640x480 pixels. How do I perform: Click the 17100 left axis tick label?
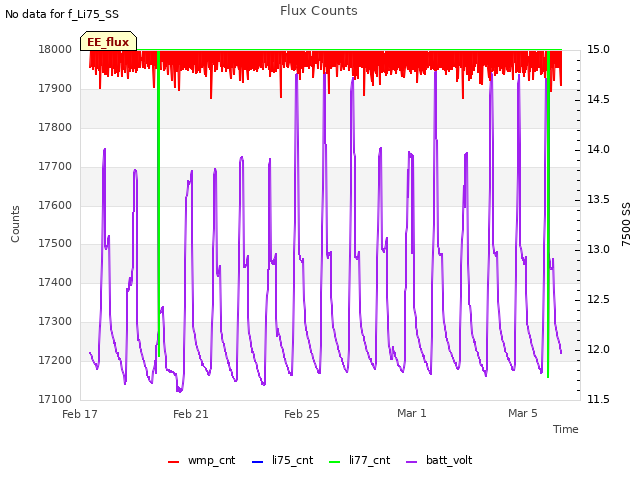55,399
